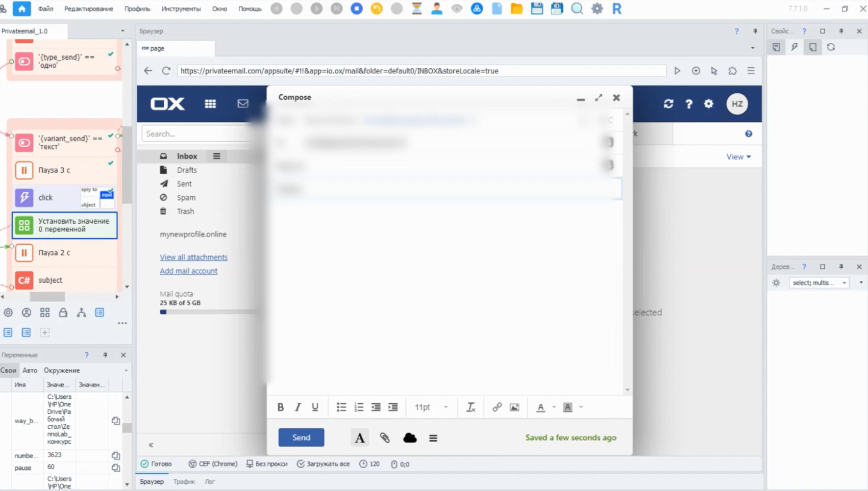Click the OX help question mark in the blue header
Screen dimensions: 868x491
click(x=689, y=104)
